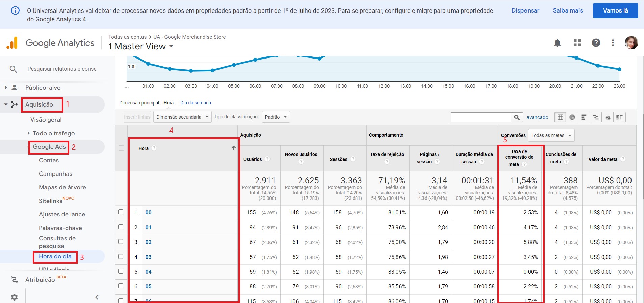644x303 pixels.
Task: Click the Google Analytics logo icon
Action: coord(12,43)
